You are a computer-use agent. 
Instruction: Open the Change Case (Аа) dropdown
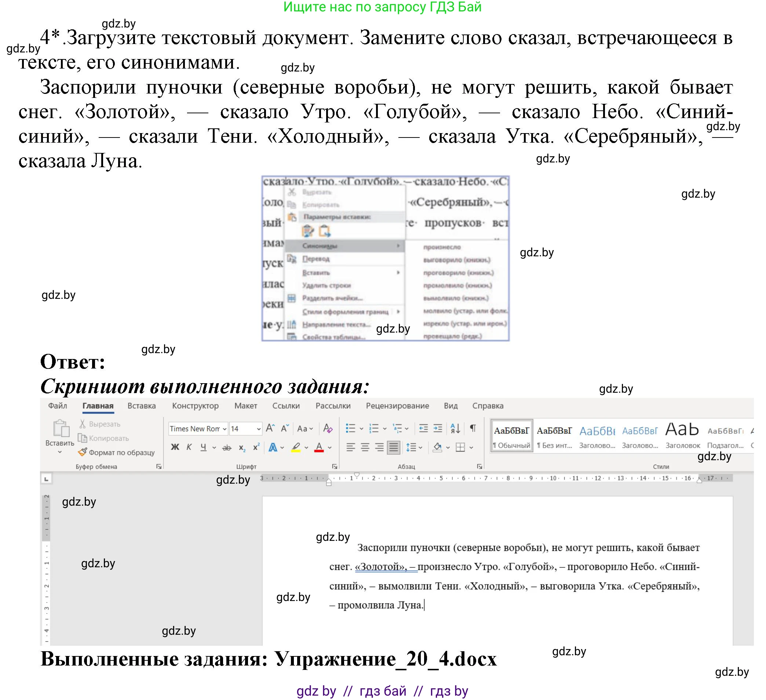point(305,428)
